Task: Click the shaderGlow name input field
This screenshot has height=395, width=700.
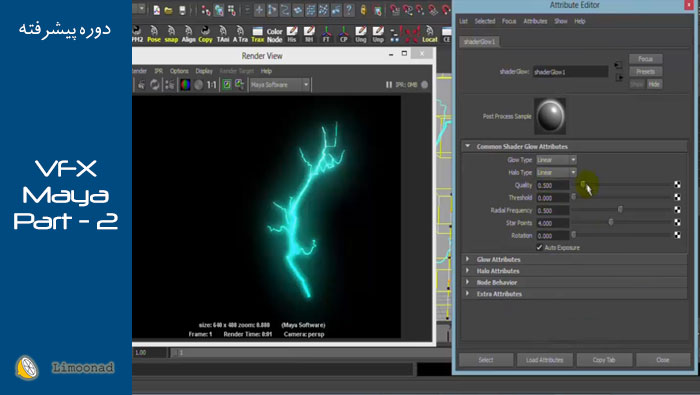Action: (x=571, y=71)
